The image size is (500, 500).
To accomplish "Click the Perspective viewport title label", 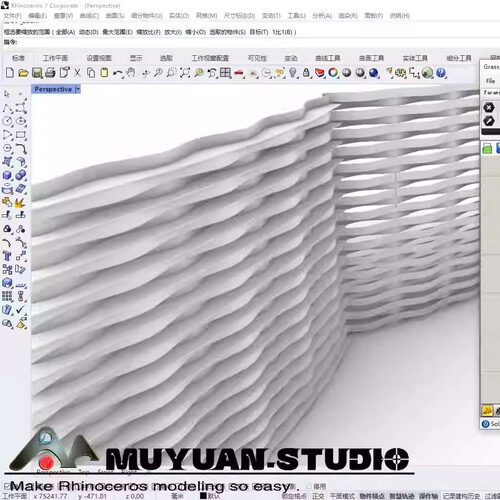I will [x=53, y=89].
